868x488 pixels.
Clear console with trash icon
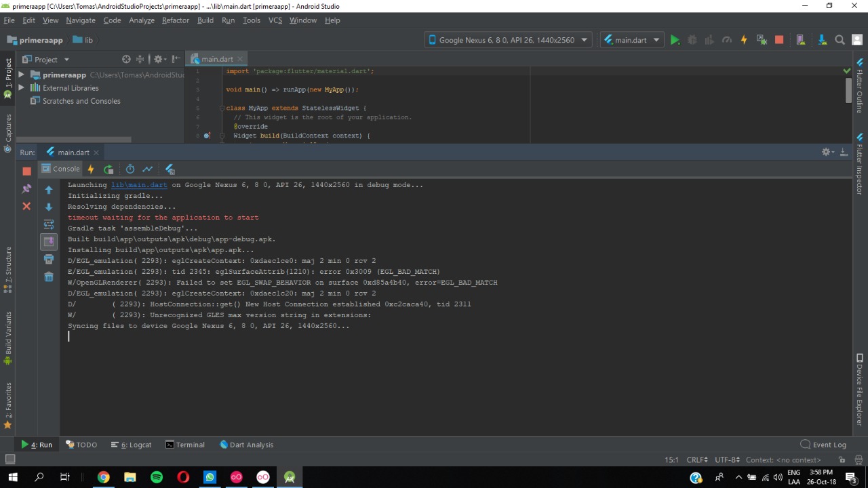48,277
